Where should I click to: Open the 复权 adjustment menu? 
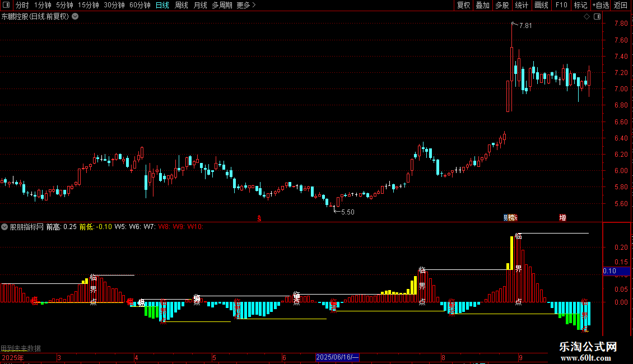[463, 5]
